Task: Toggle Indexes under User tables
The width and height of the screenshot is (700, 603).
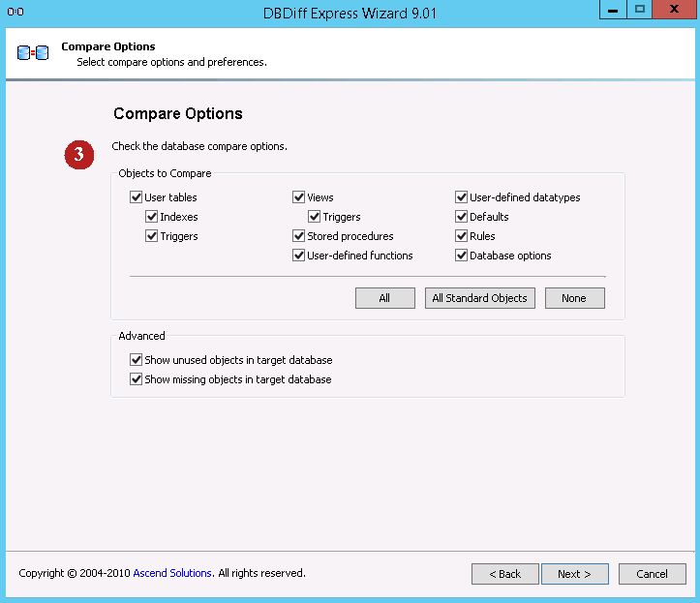Action: tap(152, 217)
